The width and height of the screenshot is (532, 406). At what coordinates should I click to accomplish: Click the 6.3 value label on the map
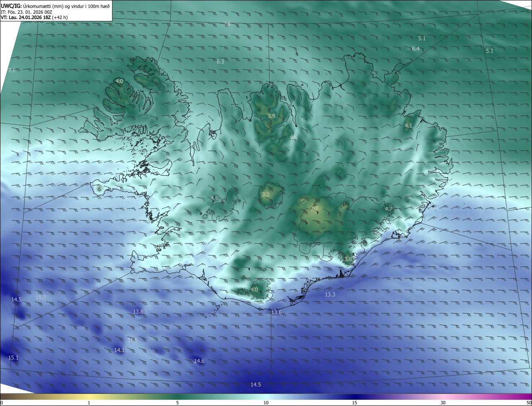220,61
